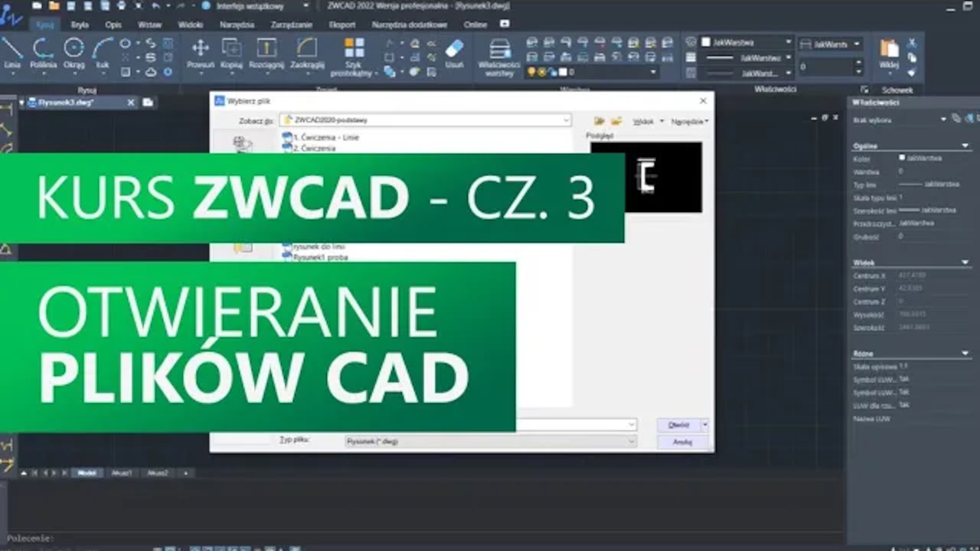Open the JakWarstwa color dropdown

[x=789, y=42]
